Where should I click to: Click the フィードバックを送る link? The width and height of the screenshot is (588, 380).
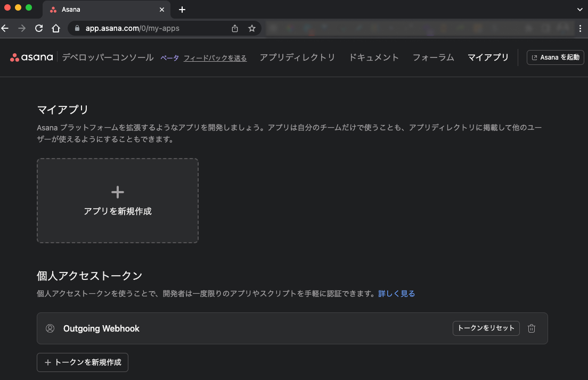pos(215,58)
